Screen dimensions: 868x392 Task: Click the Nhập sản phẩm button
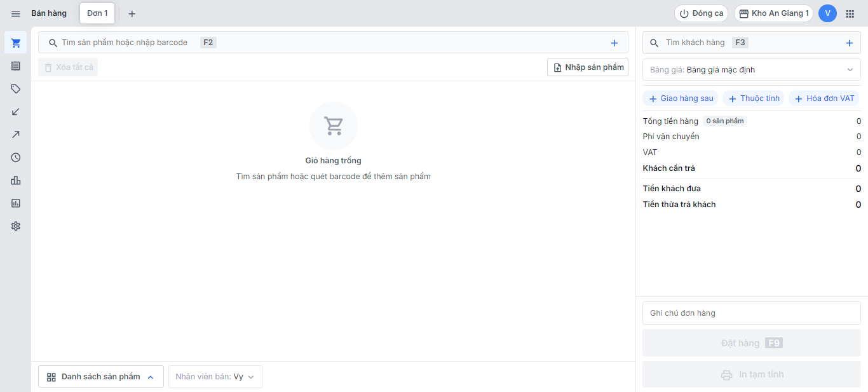588,67
